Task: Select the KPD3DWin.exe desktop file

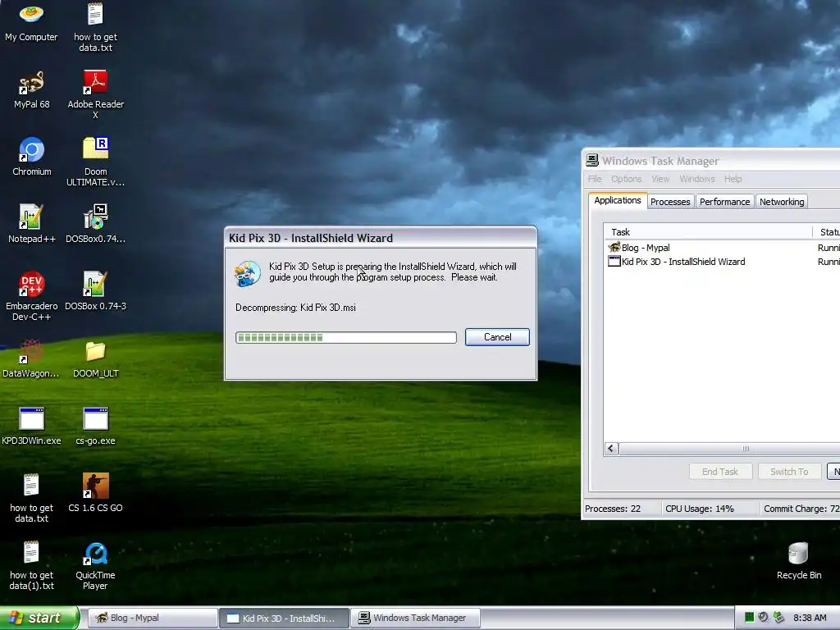Action: [x=31, y=426]
